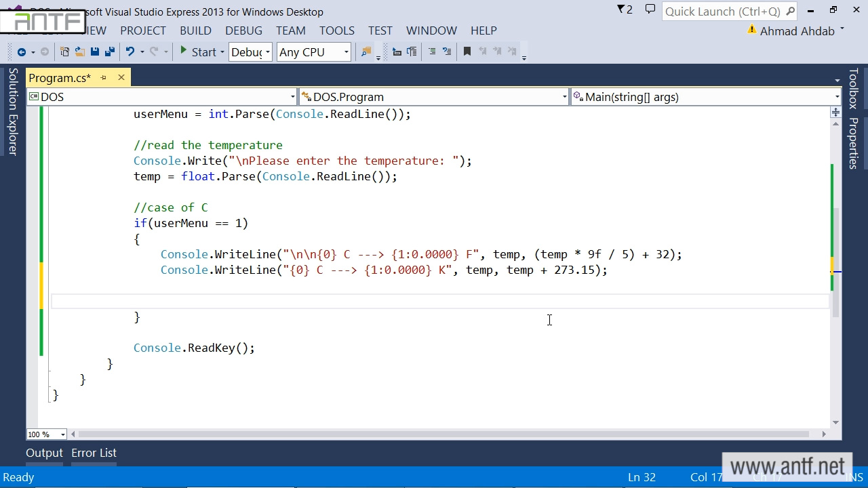Viewport: 868px width, 488px height.
Task: Click the Navigate Backward arrow icon
Action: 22,52
